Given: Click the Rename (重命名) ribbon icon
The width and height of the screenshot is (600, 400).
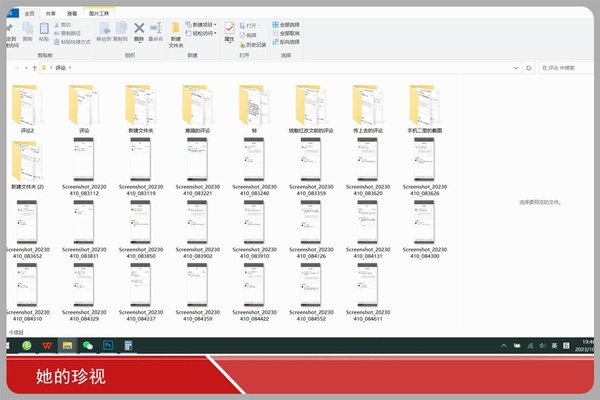Looking at the screenshot, I should point(156,31).
